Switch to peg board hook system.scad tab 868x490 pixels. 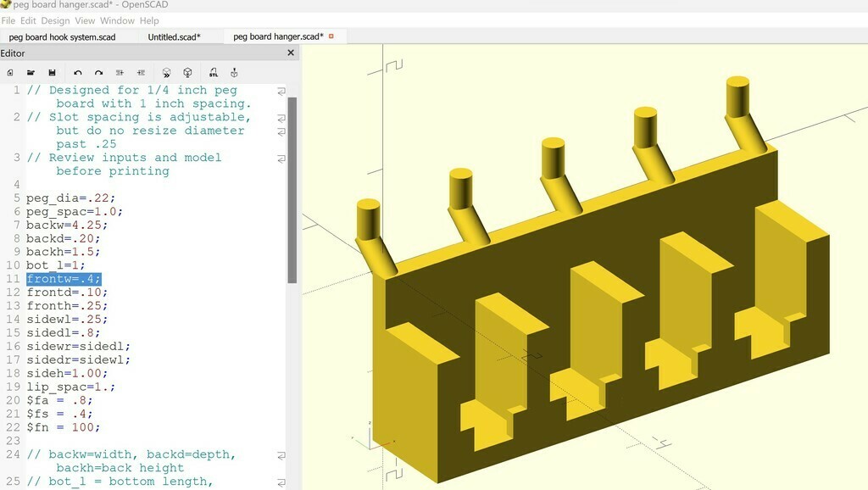[x=62, y=36]
